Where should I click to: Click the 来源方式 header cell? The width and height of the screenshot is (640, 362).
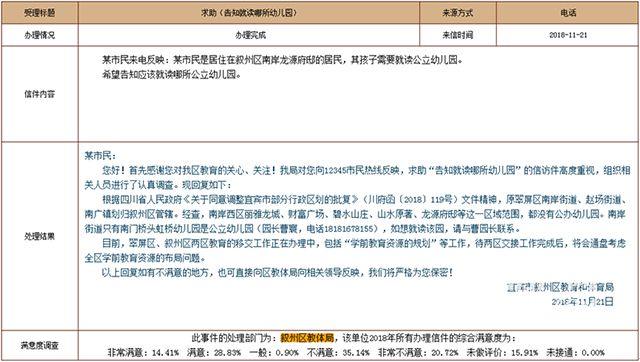(x=458, y=13)
